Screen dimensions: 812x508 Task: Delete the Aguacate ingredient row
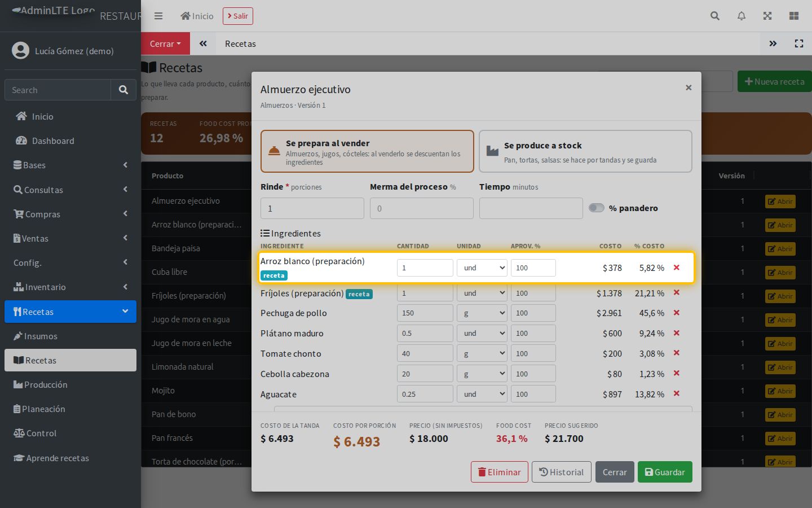(677, 394)
